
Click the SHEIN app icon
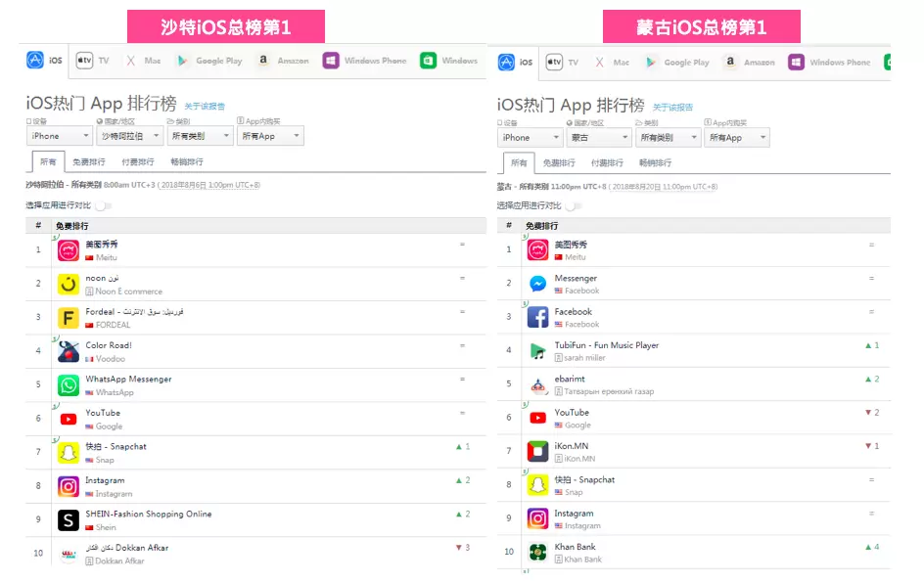[x=69, y=520]
